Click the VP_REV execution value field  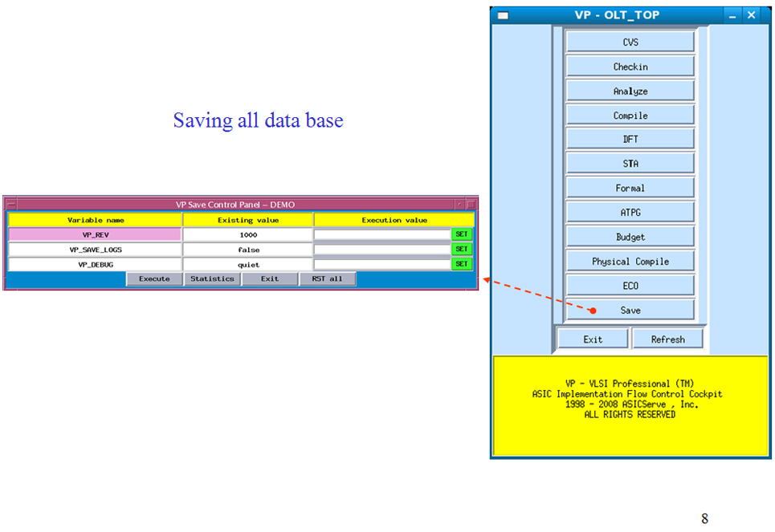[x=381, y=234]
